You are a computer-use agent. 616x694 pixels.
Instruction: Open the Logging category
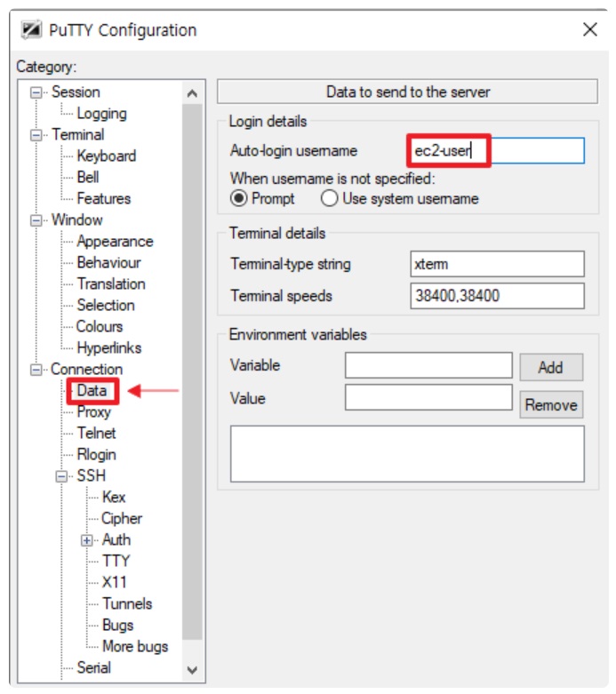(x=102, y=114)
